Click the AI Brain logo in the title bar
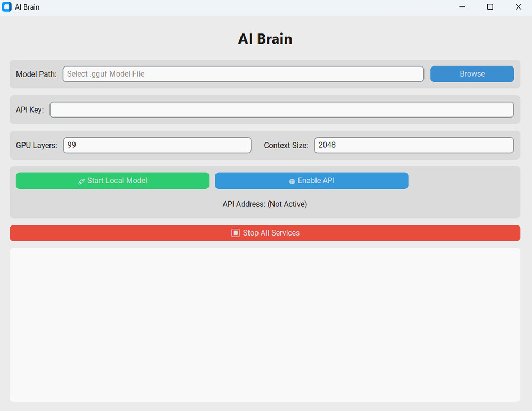The width and height of the screenshot is (532, 411). click(7, 7)
